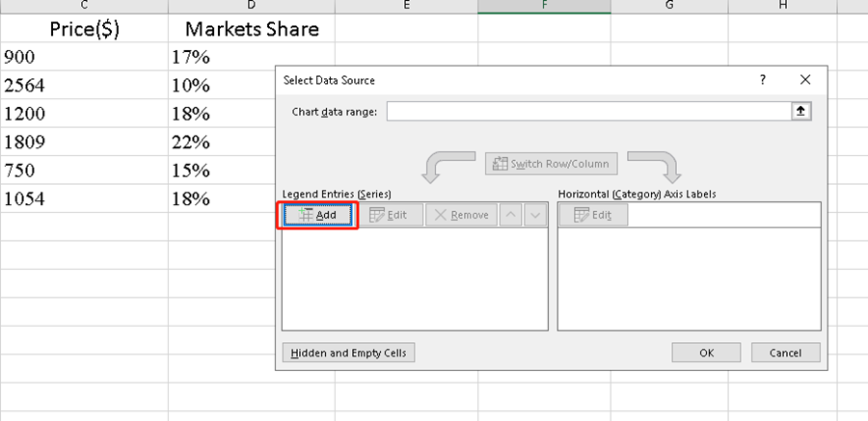Select column H header
This screenshot has width=868, height=421.
(x=783, y=6)
